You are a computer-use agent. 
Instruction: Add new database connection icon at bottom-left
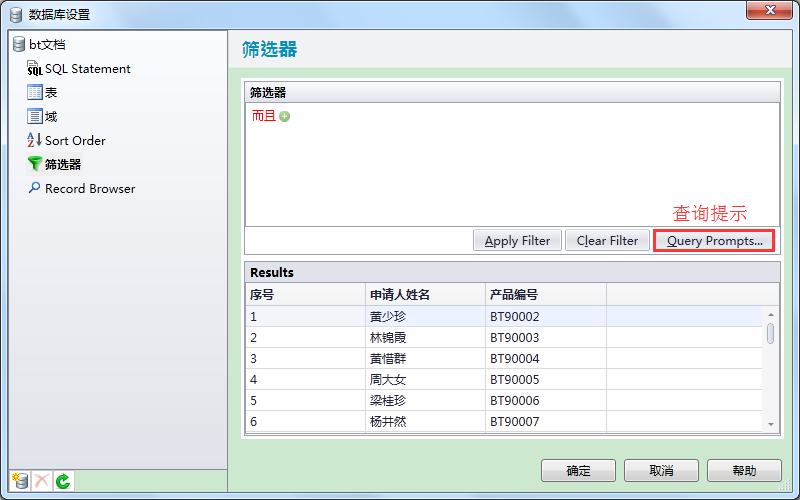point(20,481)
